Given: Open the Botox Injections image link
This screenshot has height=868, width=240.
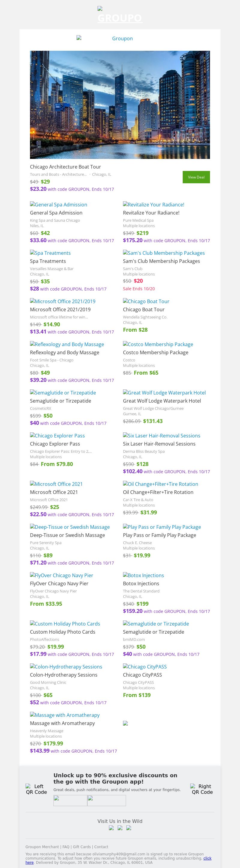Looking at the screenshot, I should [143, 576].
